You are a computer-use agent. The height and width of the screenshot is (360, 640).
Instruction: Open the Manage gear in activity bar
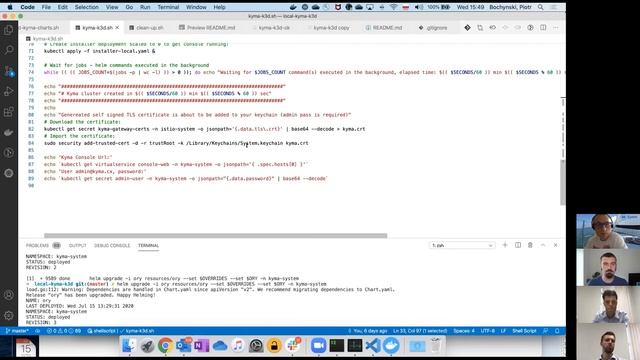[x=9, y=316]
